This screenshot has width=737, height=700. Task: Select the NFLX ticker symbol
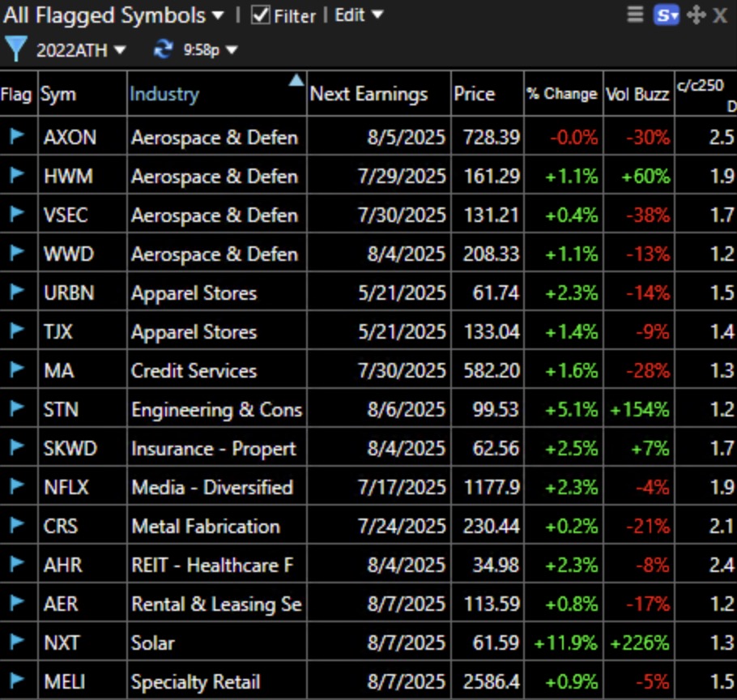(67, 487)
